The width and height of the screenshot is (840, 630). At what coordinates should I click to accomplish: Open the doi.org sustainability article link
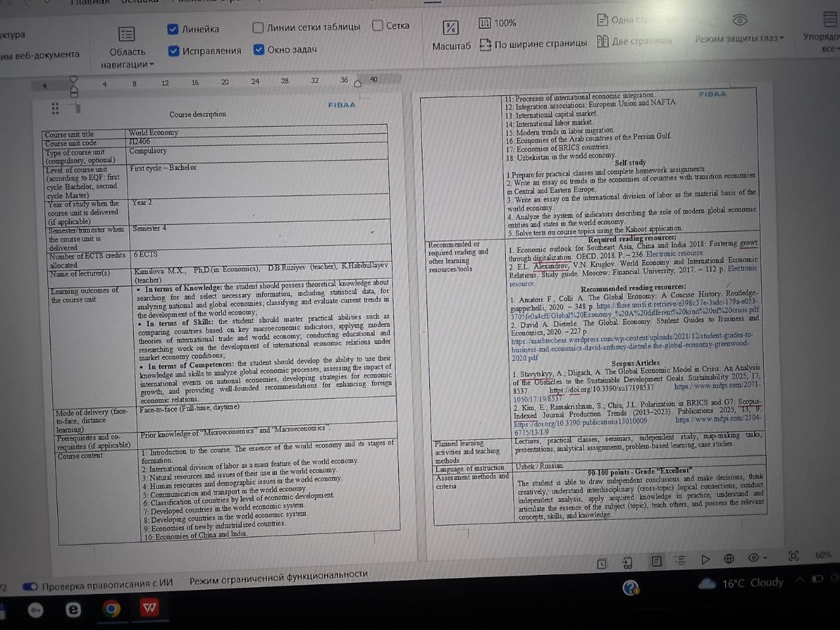coord(602,388)
